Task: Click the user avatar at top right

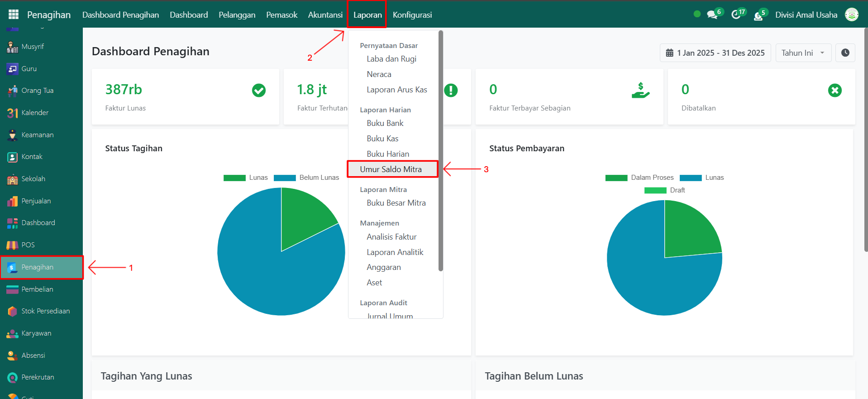Action: tap(852, 15)
